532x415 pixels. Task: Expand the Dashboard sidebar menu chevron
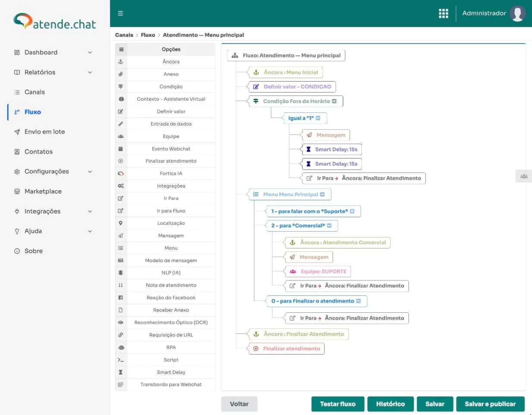tap(90, 53)
